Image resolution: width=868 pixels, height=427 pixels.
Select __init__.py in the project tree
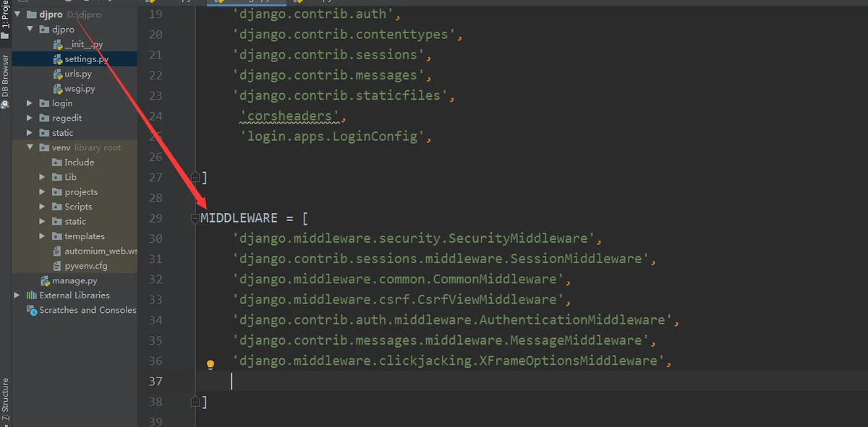75,45
